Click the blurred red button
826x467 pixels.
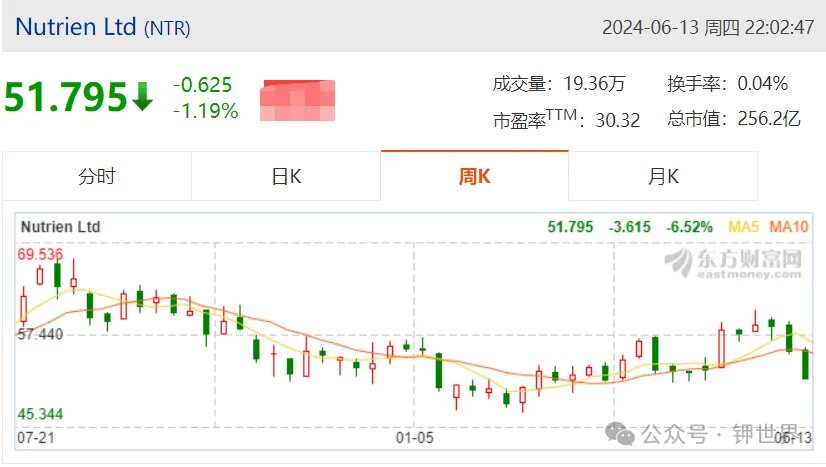click(298, 100)
